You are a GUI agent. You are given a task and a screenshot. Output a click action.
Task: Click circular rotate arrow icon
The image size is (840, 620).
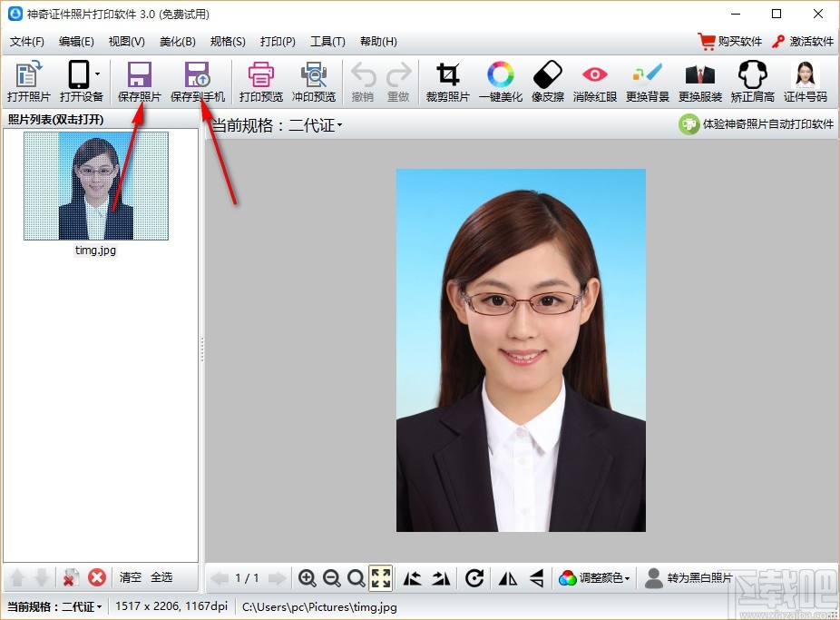click(474, 578)
